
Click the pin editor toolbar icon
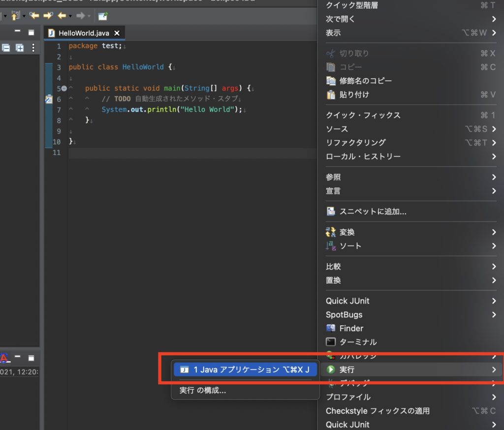pos(103,16)
